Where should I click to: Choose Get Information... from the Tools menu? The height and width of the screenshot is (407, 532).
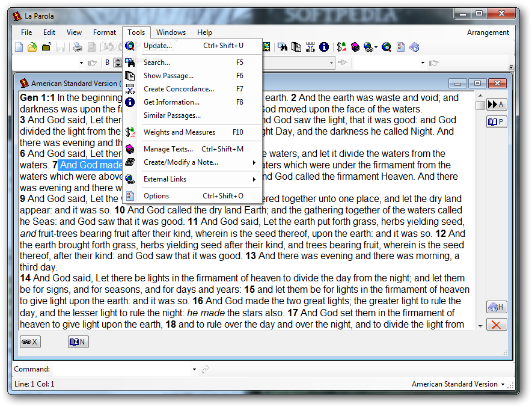pos(193,102)
